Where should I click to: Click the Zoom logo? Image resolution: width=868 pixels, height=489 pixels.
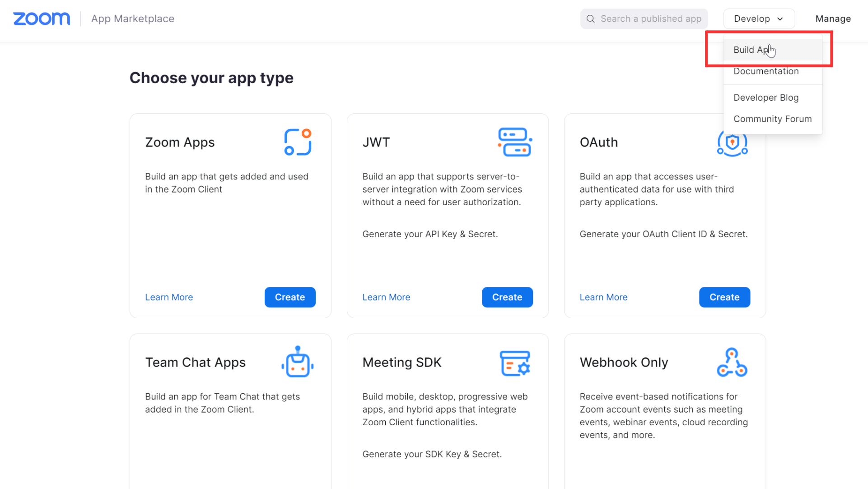tap(42, 19)
